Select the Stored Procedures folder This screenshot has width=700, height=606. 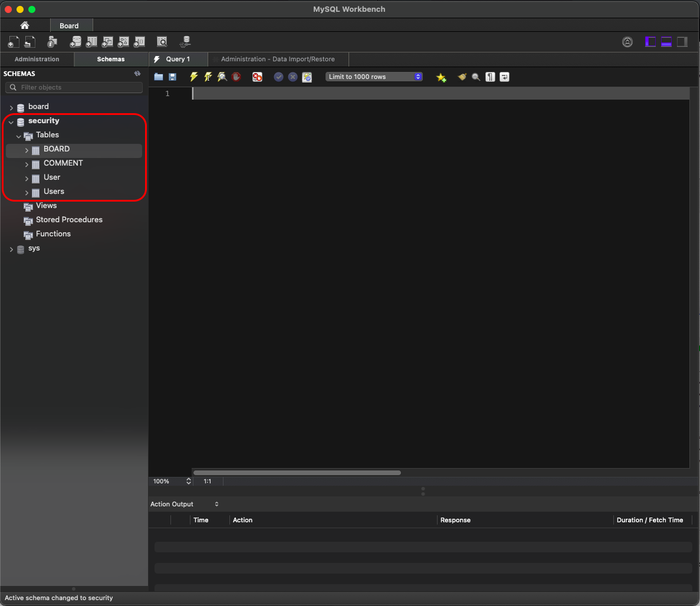(x=69, y=219)
